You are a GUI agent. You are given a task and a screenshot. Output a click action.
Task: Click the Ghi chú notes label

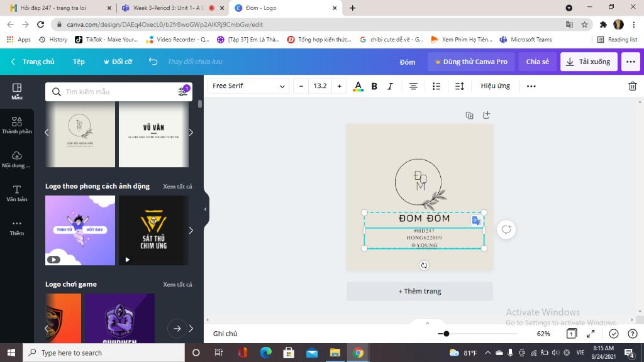(x=225, y=334)
